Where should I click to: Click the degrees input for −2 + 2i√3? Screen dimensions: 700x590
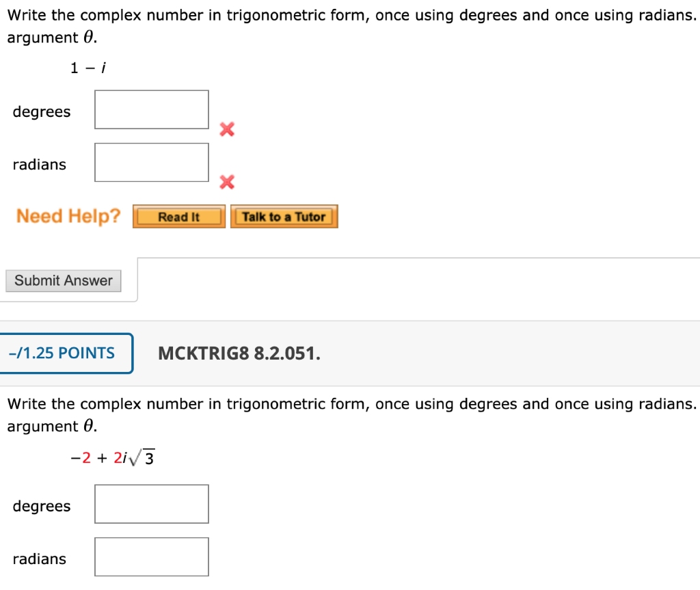tap(151, 504)
